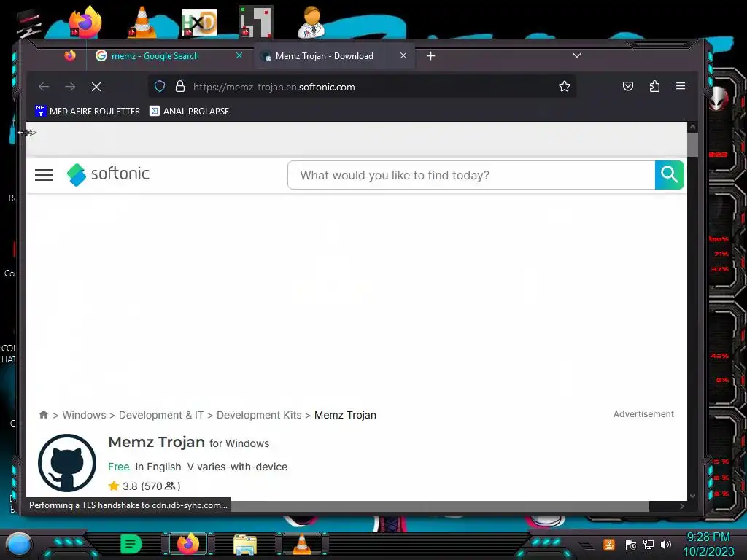Open a new browser tab
The height and width of the screenshot is (560, 747).
[430, 56]
